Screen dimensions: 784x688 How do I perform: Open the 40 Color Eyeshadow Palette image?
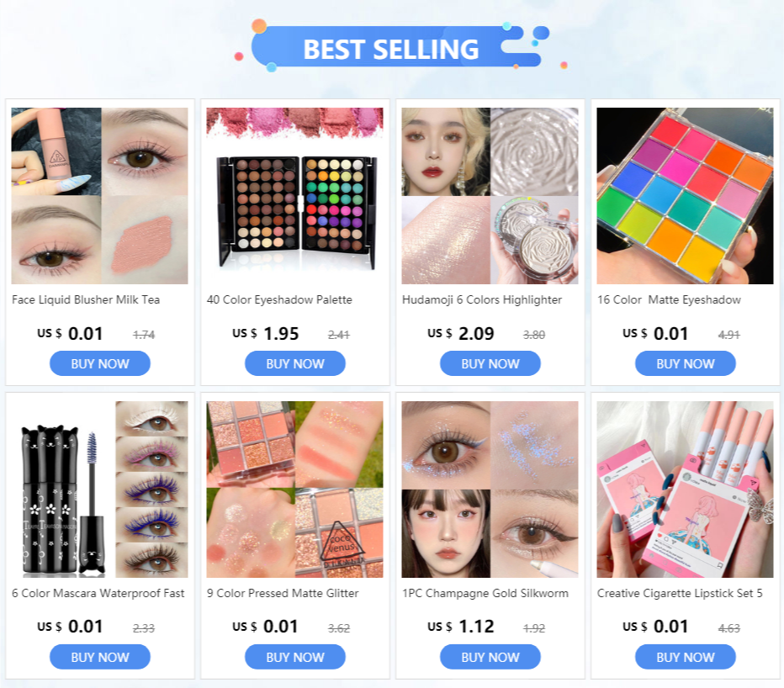294,195
